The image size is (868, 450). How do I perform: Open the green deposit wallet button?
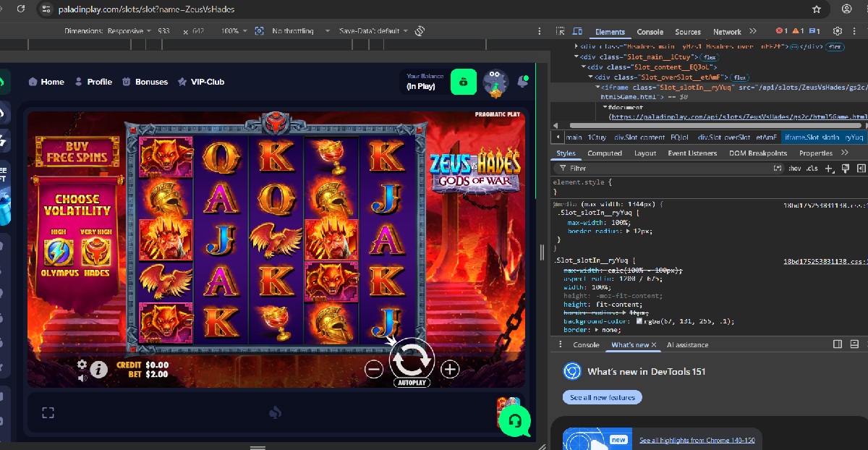click(464, 82)
